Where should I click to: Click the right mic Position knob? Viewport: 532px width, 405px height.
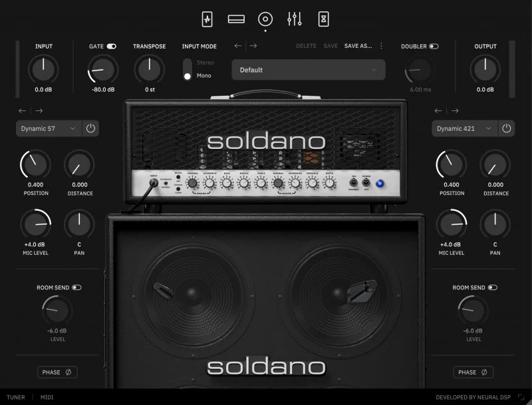click(452, 164)
